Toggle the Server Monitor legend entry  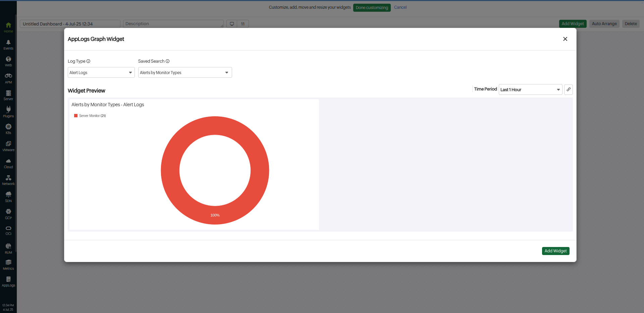pyautogui.click(x=90, y=116)
